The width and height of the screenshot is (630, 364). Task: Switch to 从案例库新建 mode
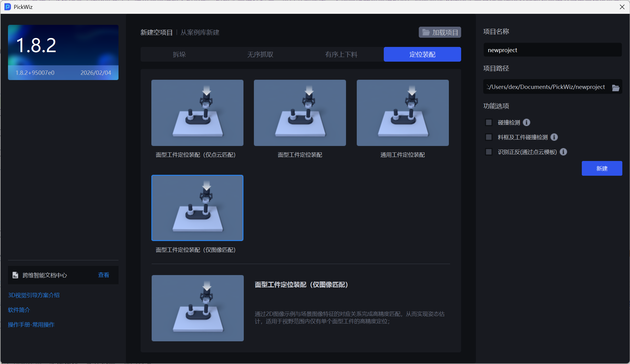[x=200, y=32]
